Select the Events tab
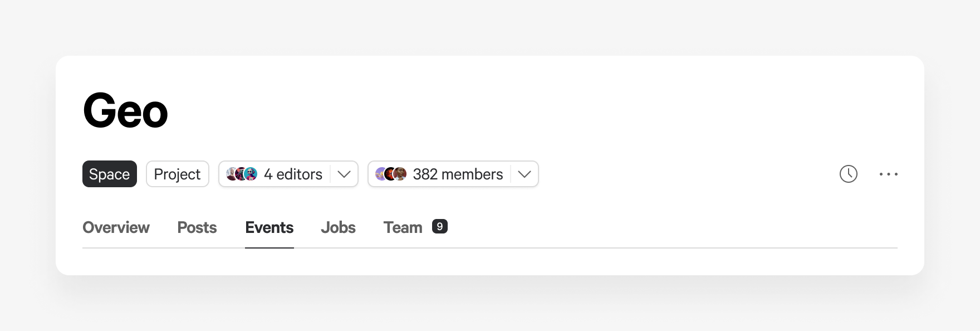The width and height of the screenshot is (980, 331). (269, 227)
